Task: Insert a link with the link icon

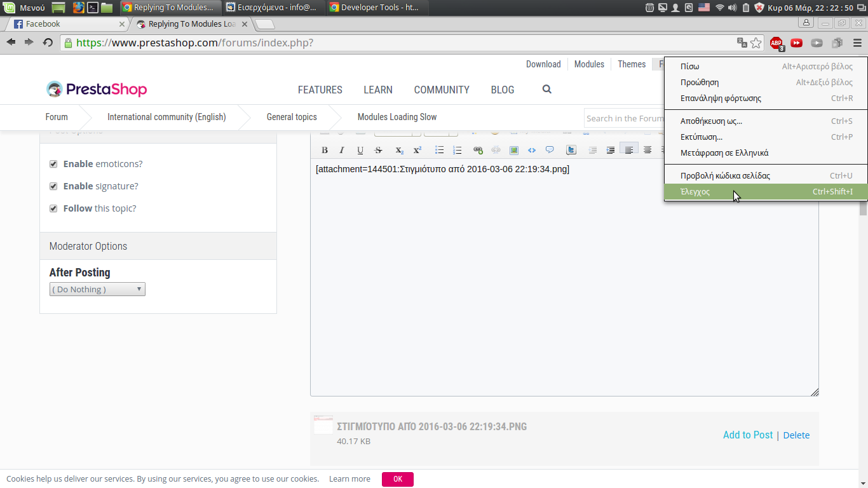Action: 478,150
